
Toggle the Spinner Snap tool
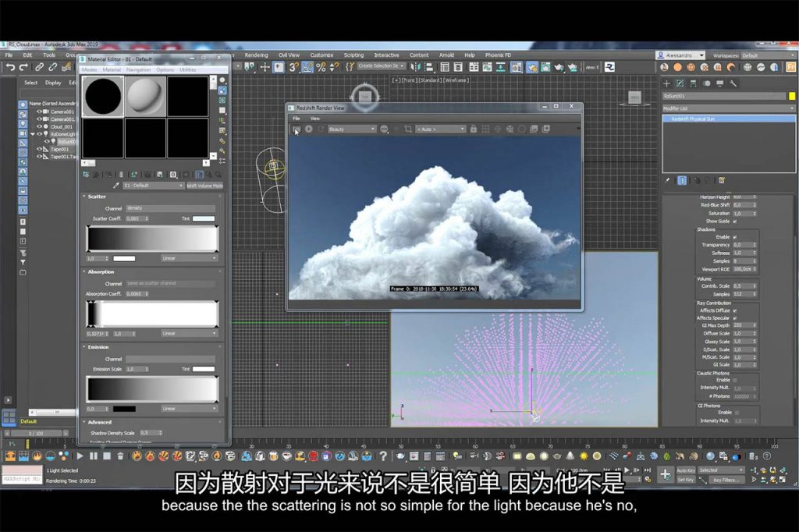coord(334,67)
